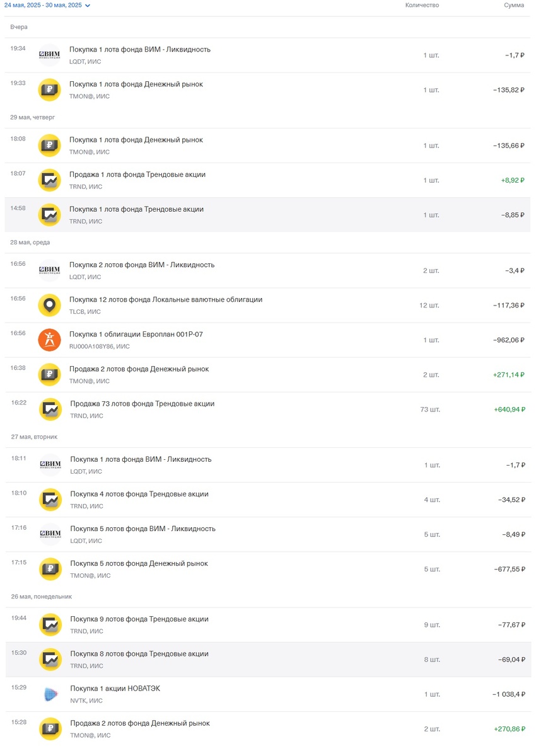Click the amount −1 038,4 ₽
558x756 pixels.
[x=509, y=694]
